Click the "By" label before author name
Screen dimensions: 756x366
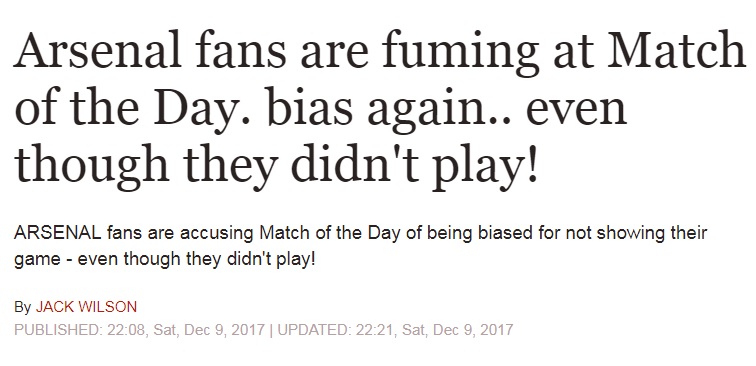coord(22,307)
